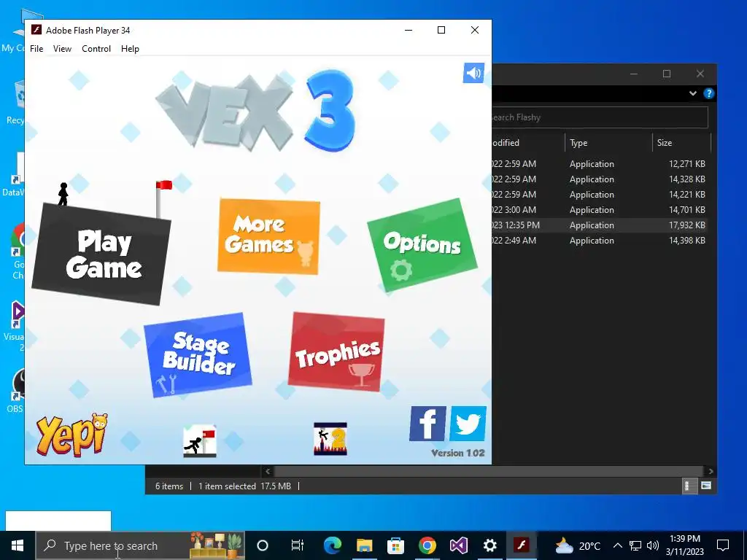The height and width of the screenshot is (560, 747).
Task: Launch the Stage Builder tile
Action: pyautogui.click(x=198, y=355)
